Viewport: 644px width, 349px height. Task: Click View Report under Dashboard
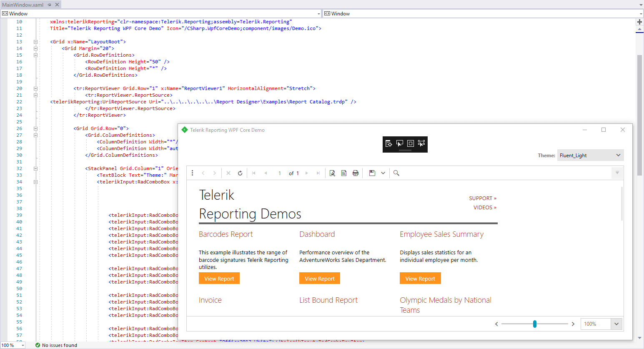point(320,279)
